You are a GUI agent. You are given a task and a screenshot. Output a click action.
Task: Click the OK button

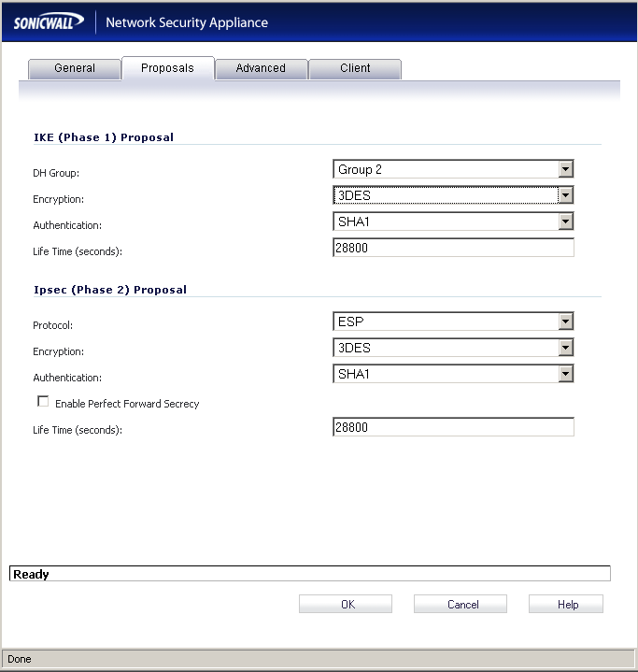point(346,604)
